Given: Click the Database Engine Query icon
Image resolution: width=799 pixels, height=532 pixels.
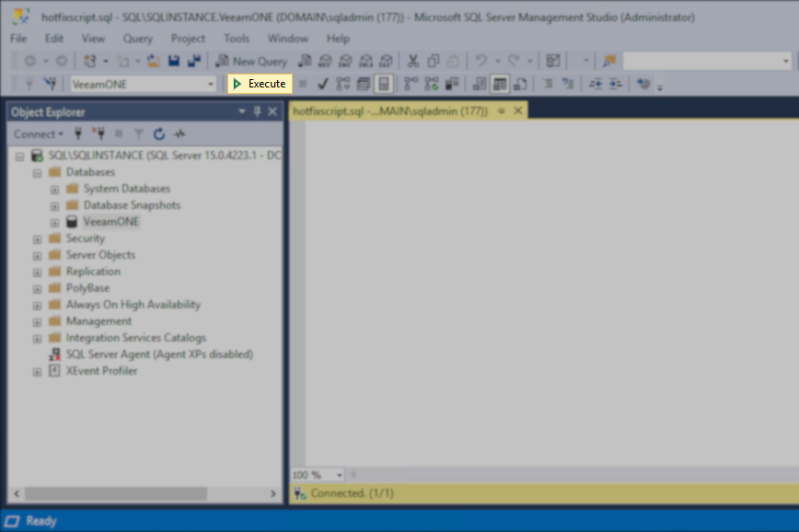Looking at the screenshot, I should pyautogui.click(x=305, y=61).
